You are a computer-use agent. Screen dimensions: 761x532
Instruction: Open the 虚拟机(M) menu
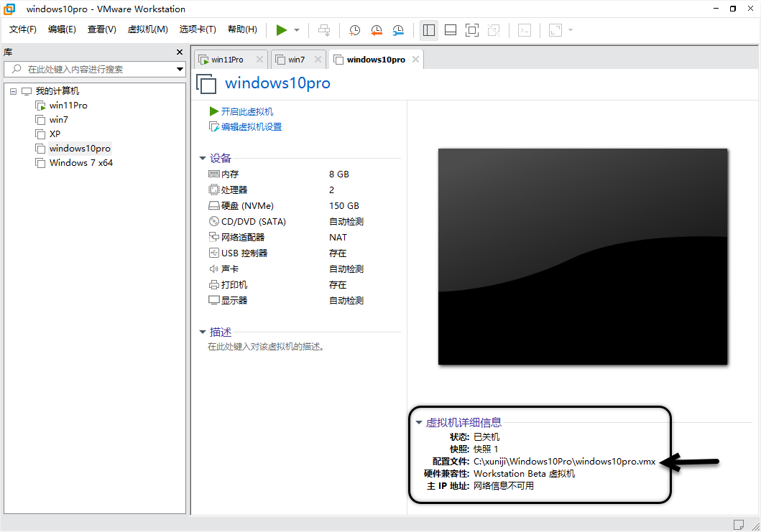(x=147, y=29)
